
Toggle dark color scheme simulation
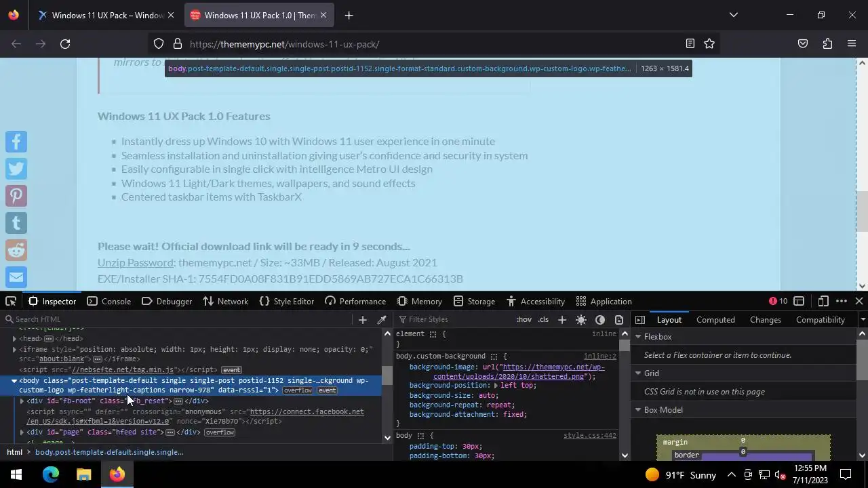click(600, 319)
